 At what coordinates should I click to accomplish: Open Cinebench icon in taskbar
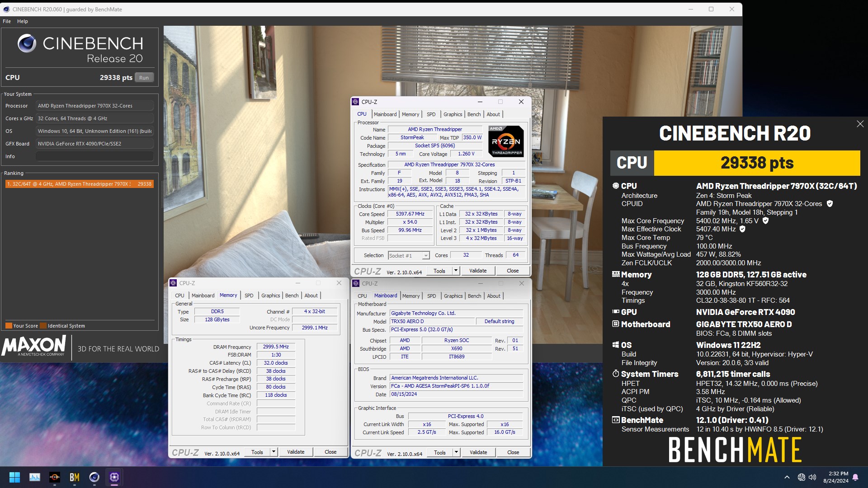click(x=94, y=477)
